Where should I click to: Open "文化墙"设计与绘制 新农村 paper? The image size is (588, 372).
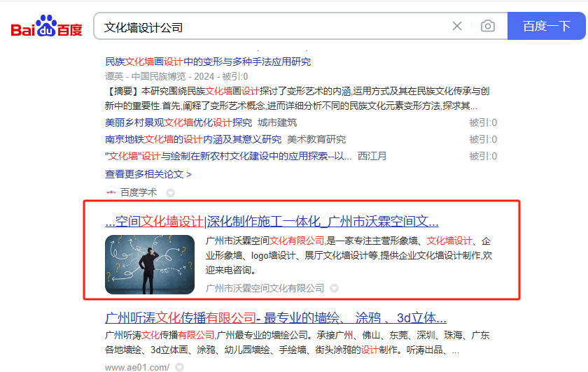[228, 156]
